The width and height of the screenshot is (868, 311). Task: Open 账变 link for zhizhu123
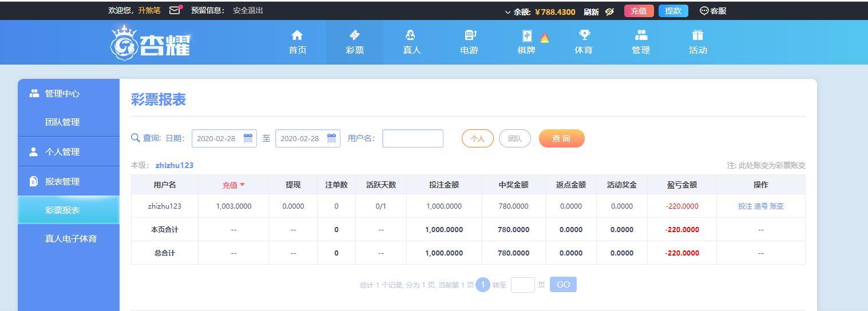coord(776,206)
